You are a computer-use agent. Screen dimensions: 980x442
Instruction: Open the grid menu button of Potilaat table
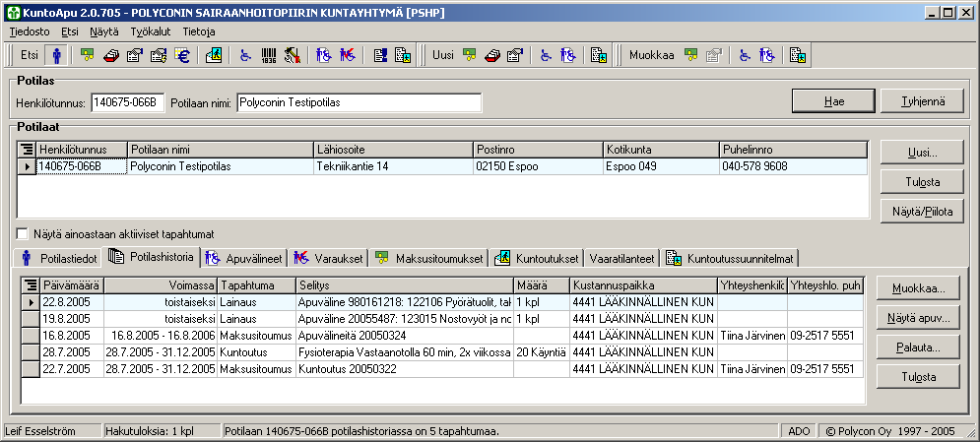click(28, 150)
